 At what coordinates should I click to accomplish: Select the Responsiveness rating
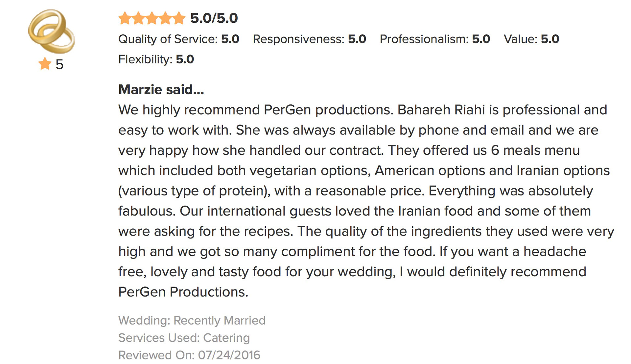click(x=309, y=39)
